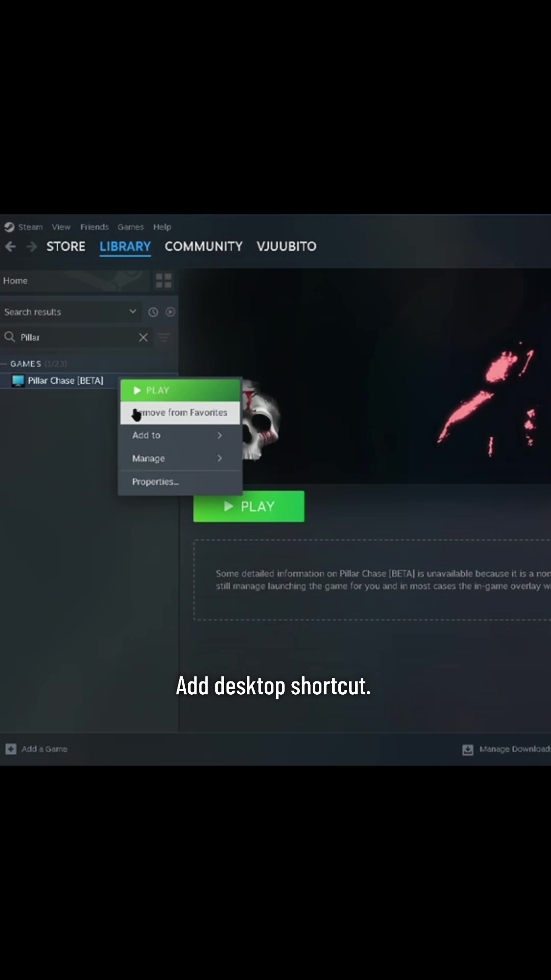Image resolution: width=551 pixels, height=980 pixels.
Task: Switch to the STORE tab
Action: [66, 247]
